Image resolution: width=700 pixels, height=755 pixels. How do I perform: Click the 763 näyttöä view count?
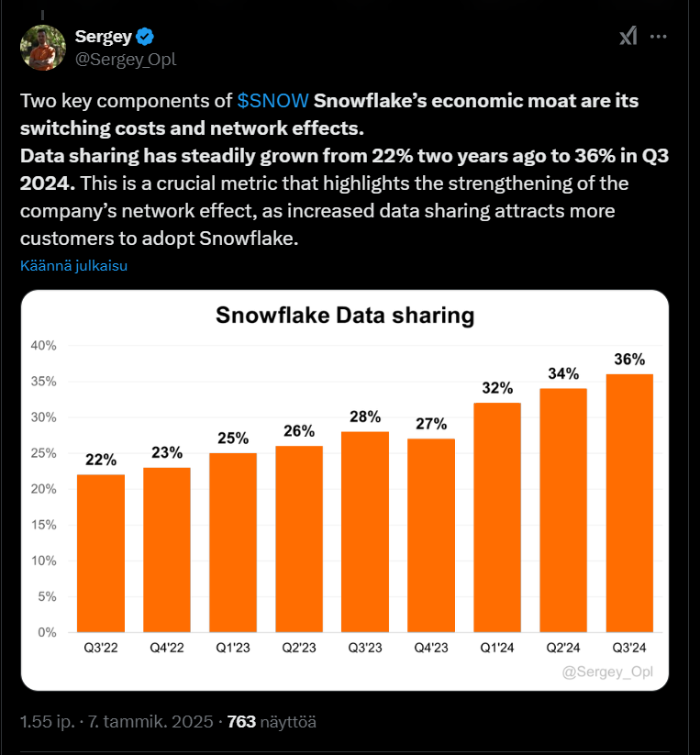click(x=272, y=722)
